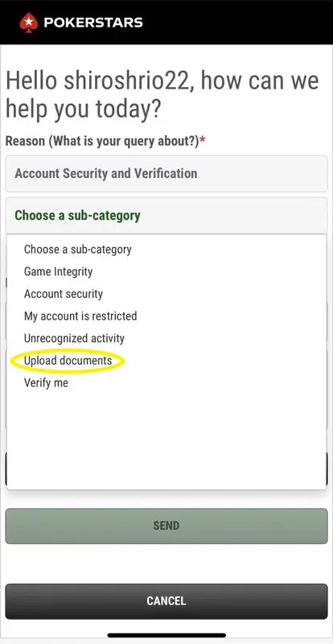
Task: Select the Verify me option
Action: pos(46,383)
